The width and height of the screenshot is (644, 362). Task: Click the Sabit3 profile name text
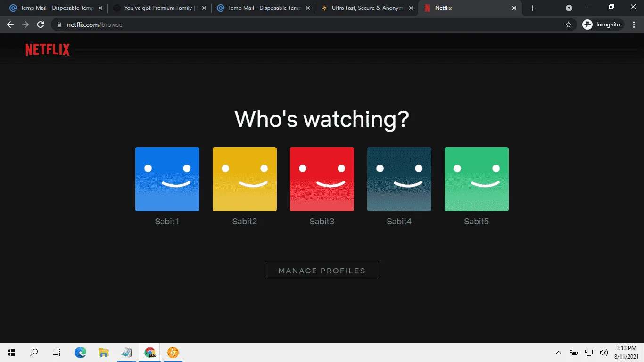[322, 222]
